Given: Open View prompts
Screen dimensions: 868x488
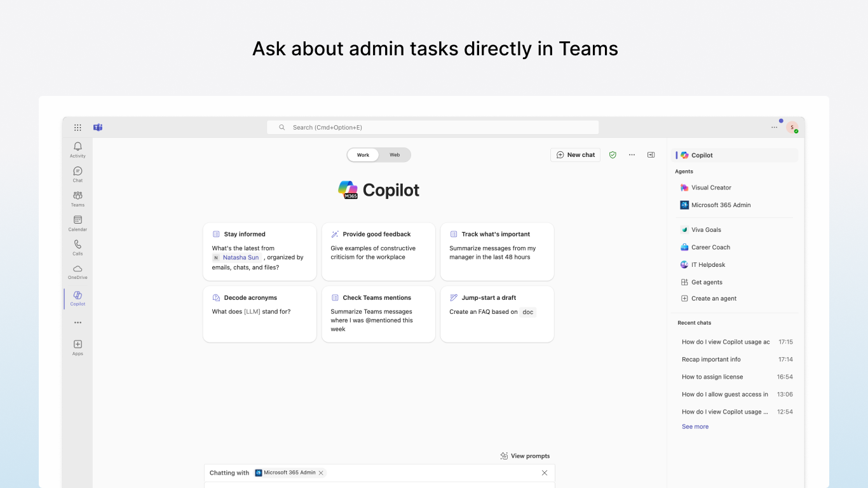Looking at the screenshot, I should [x=525, y=456].
